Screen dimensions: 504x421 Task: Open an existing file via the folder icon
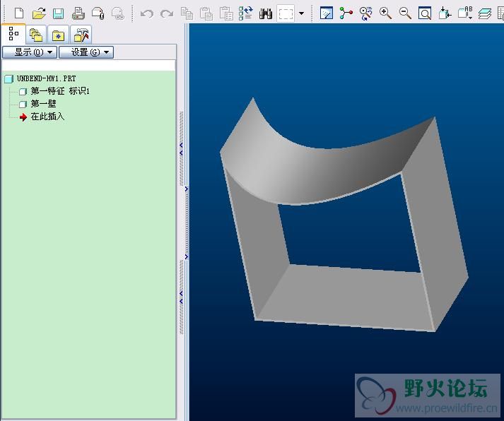(x=39, y=13)
